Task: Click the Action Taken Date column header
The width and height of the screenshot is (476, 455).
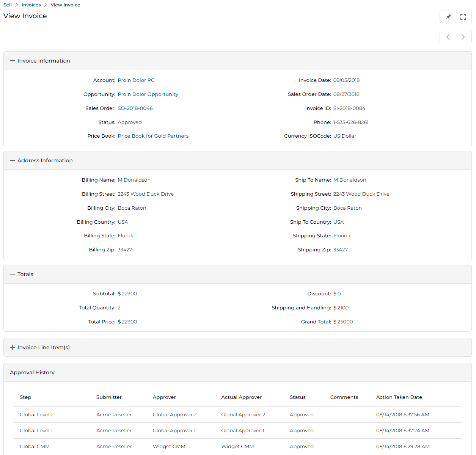Action: click(x=399, y=397)
